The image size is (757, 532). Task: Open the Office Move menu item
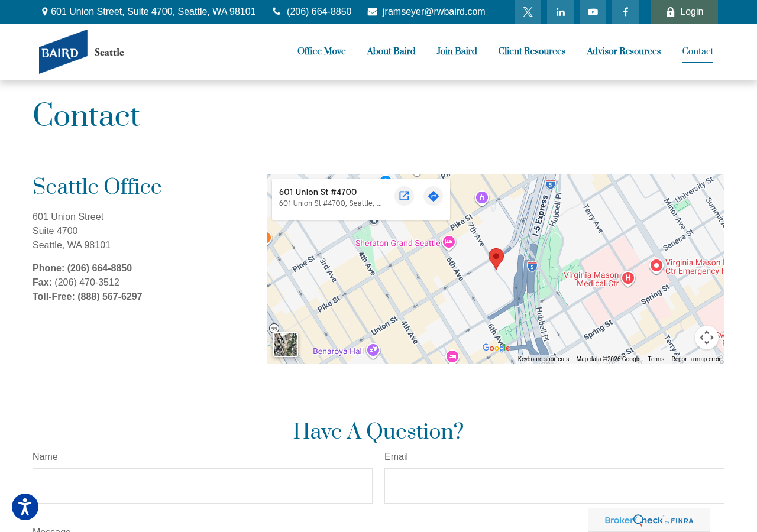tap(322, 52)
